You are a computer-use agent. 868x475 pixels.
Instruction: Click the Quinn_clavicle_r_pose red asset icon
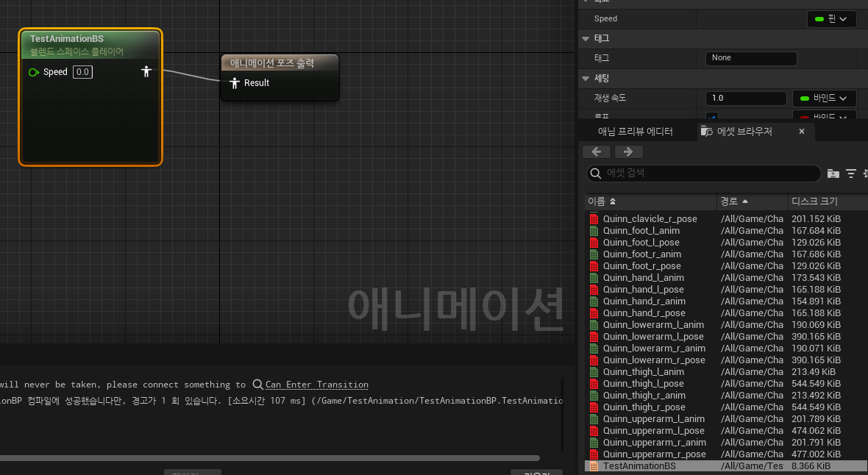click(594, 219)
